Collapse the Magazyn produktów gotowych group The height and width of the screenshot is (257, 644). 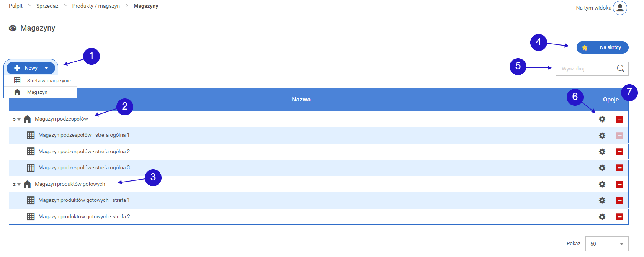pos(19,185)
